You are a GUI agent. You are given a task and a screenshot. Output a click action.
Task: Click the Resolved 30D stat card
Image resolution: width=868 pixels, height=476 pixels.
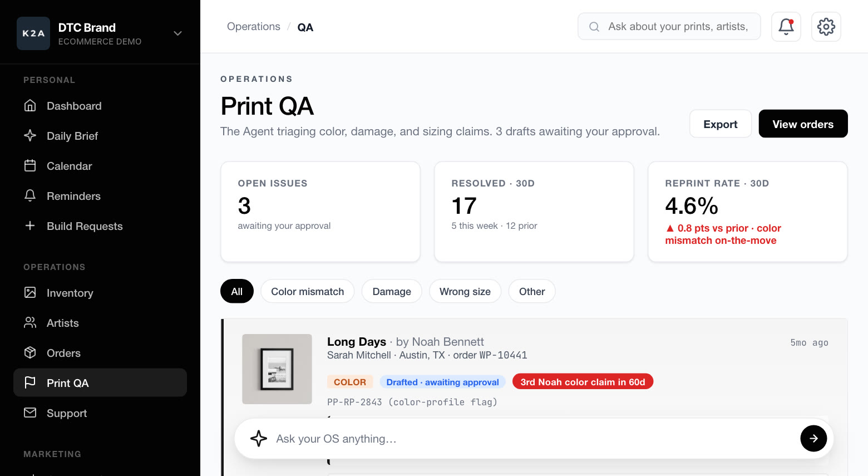(x=534, y=212)
